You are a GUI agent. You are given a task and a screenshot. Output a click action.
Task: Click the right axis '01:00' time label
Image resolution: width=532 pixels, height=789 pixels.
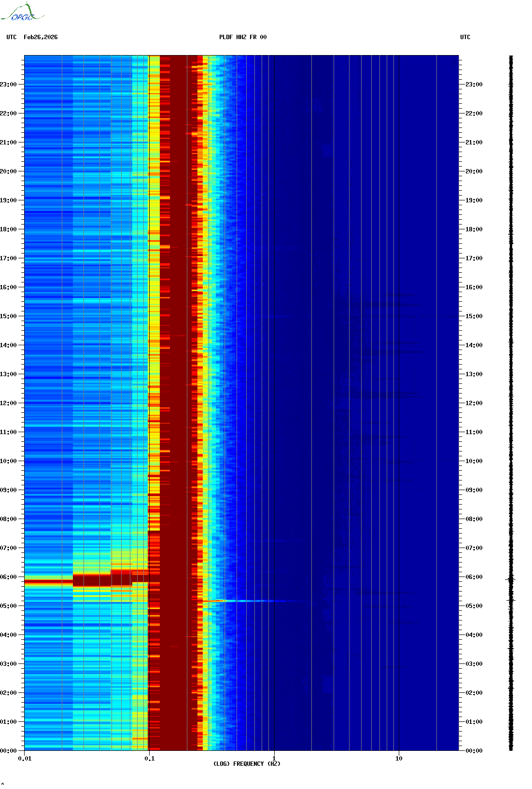coord(474,722)
